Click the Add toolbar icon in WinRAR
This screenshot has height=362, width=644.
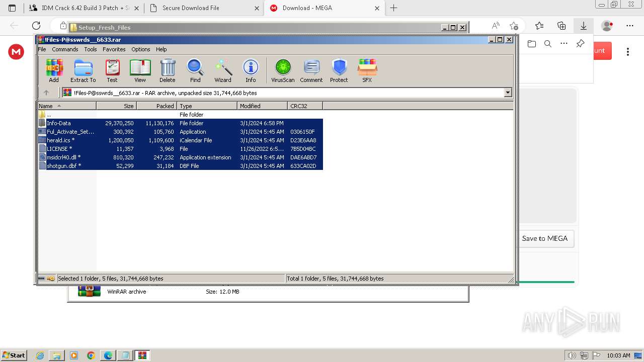54,70
